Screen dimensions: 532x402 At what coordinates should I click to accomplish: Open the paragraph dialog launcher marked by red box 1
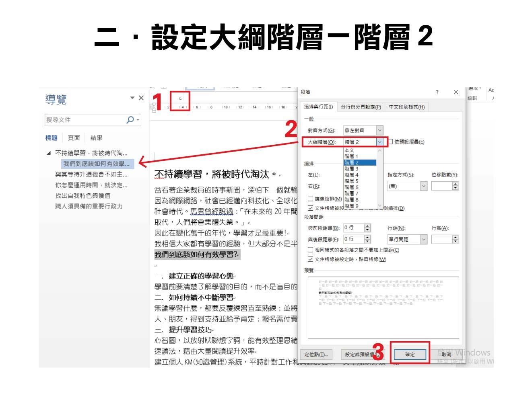pos(180,98)
